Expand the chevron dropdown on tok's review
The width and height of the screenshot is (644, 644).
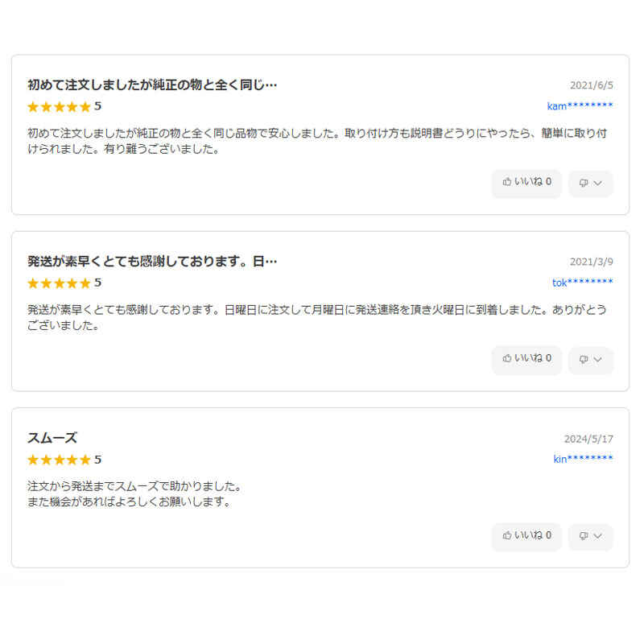598,359
